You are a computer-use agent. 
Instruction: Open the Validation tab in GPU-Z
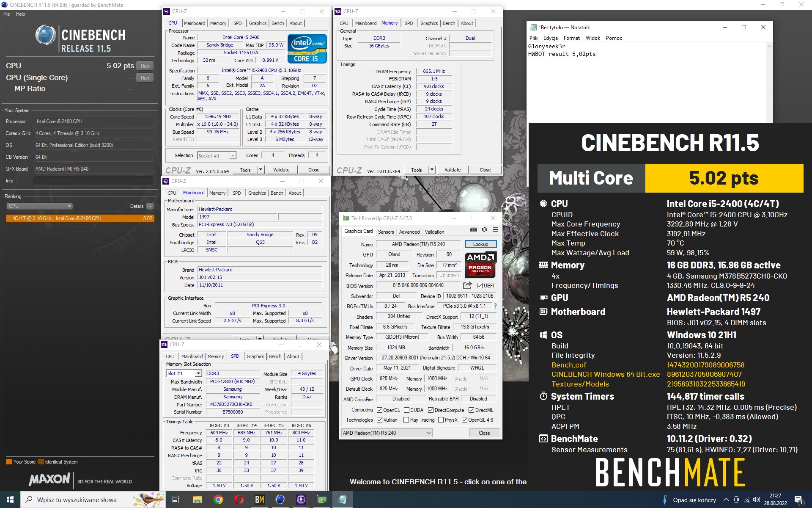pyautogui.click(x=434, y=232)
